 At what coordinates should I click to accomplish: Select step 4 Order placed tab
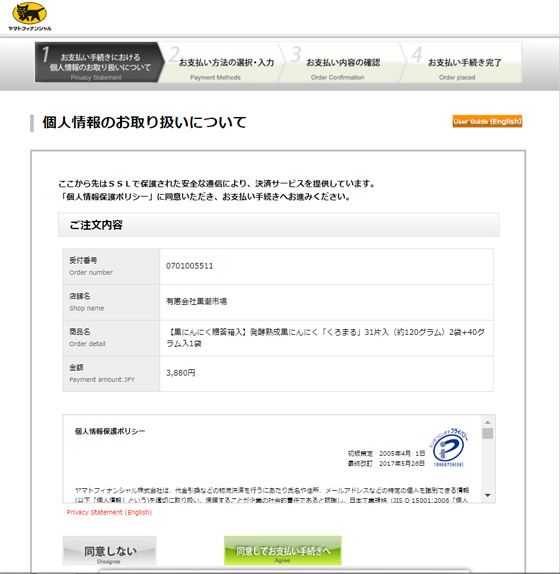click(x=462, y=62)
